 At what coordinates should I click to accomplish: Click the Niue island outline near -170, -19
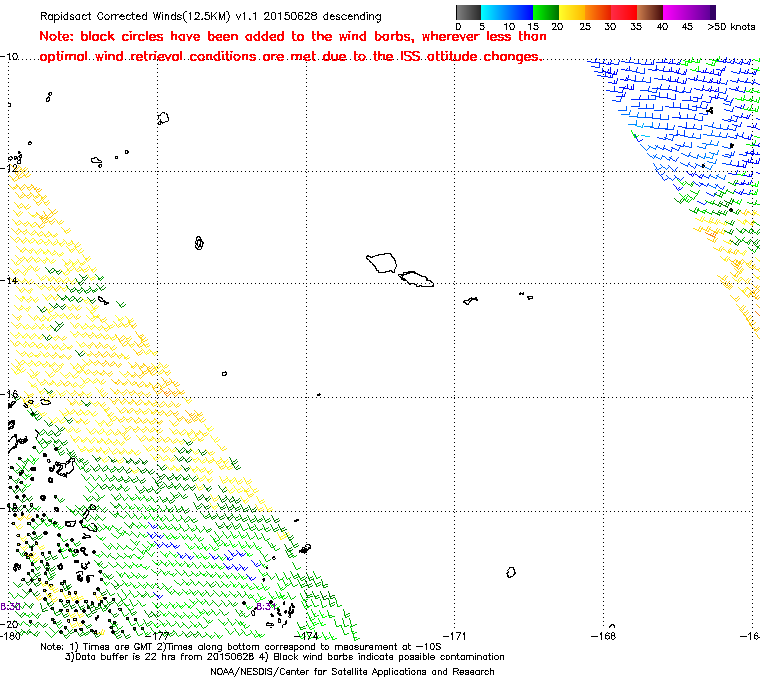[x=511, y=573]
